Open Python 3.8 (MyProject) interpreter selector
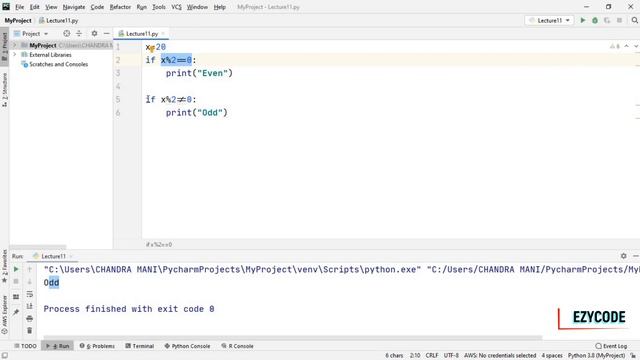Viewport: 640px width, 360px height. click(x=596, y=356)
